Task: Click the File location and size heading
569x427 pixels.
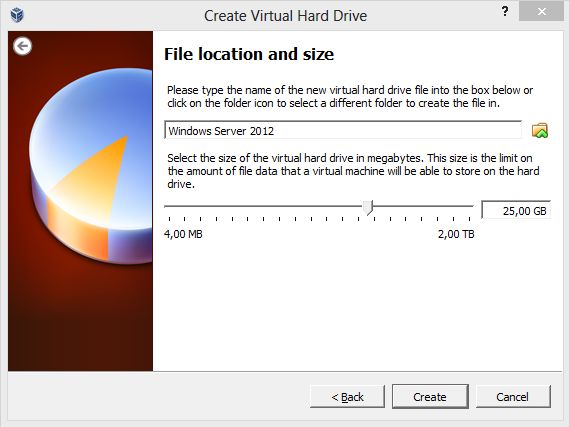Action: (249, 54)
